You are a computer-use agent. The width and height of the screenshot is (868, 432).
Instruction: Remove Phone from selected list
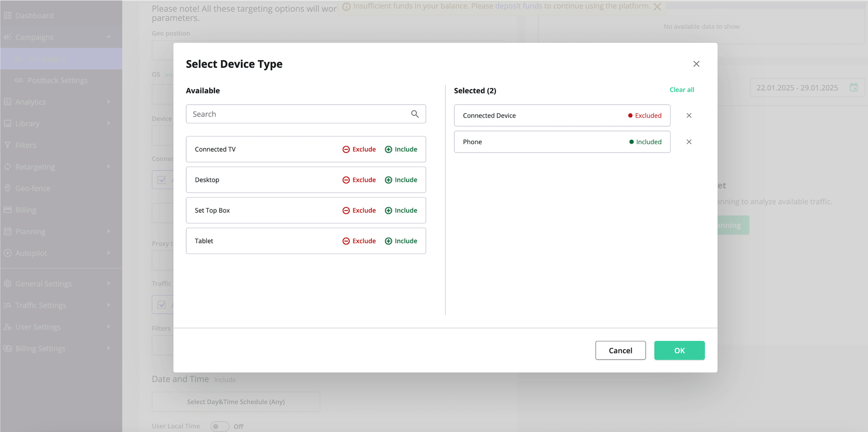[689, 142]
